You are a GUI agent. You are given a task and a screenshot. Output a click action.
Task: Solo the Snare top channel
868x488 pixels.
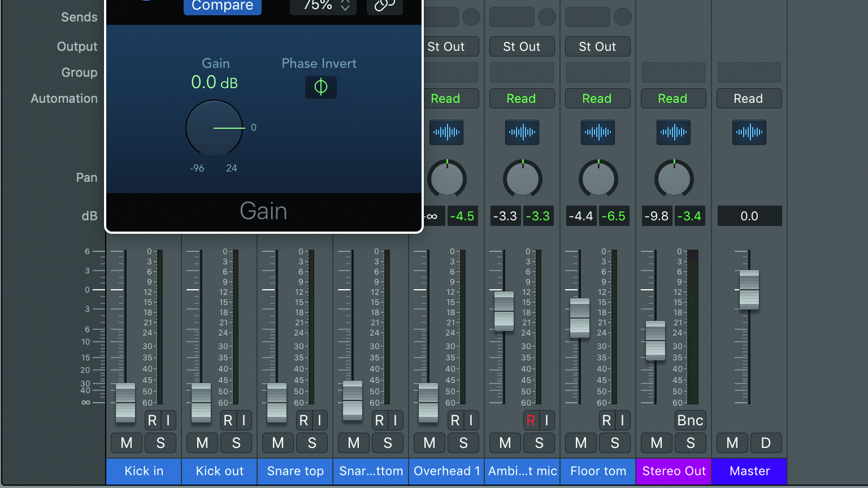click(312, 443)
